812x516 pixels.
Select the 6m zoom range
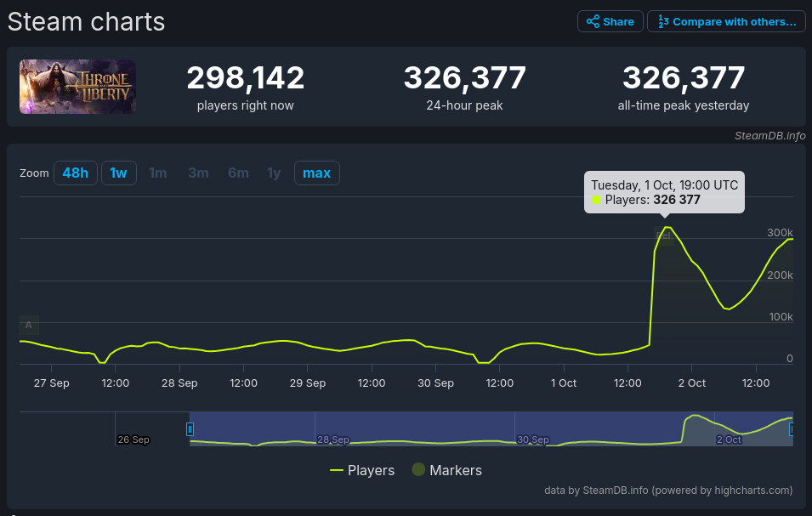238,173
